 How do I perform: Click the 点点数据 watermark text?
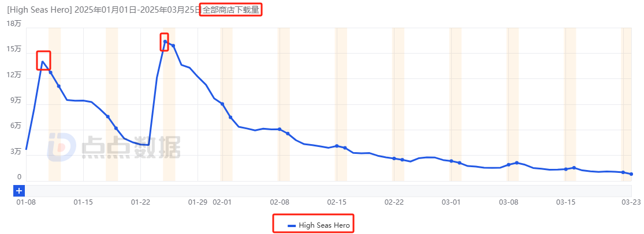[x=131, y=147]
